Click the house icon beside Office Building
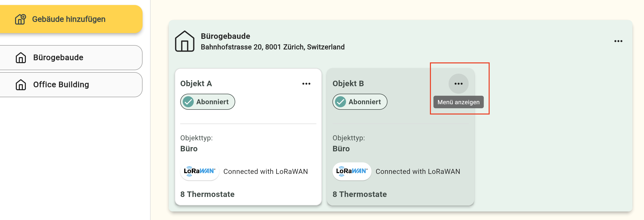This screenshot has width=644, height=220. 21,85
